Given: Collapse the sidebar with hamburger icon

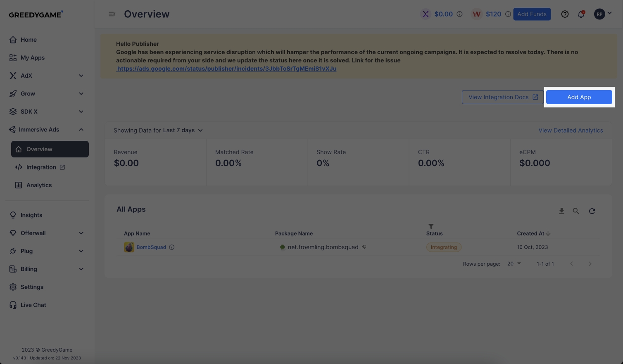Looking at the screenshot, I should [x=112, y=14].
